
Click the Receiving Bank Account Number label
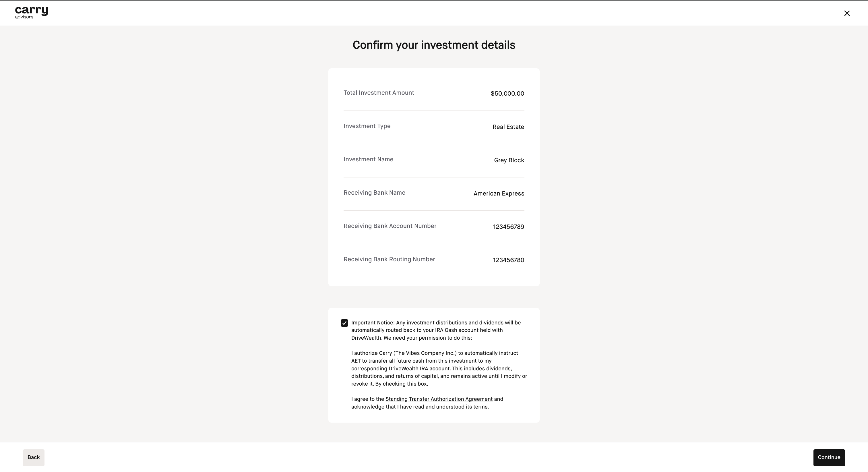[390, 226]
